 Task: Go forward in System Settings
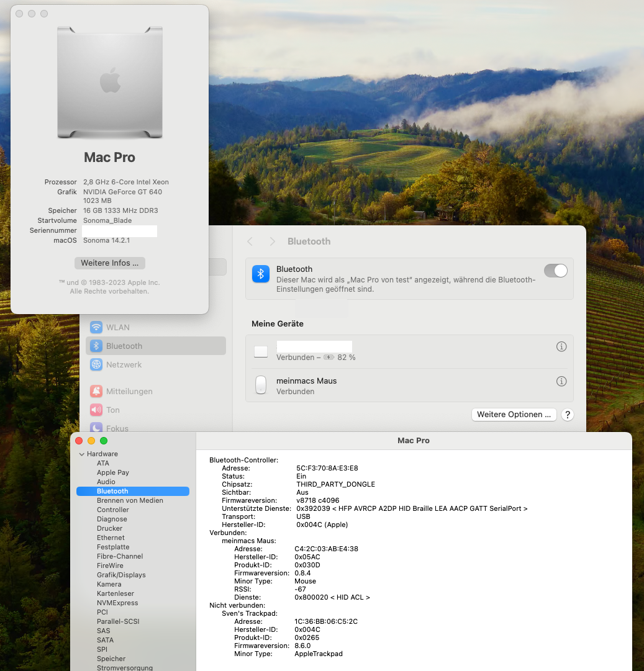point(272,241)
